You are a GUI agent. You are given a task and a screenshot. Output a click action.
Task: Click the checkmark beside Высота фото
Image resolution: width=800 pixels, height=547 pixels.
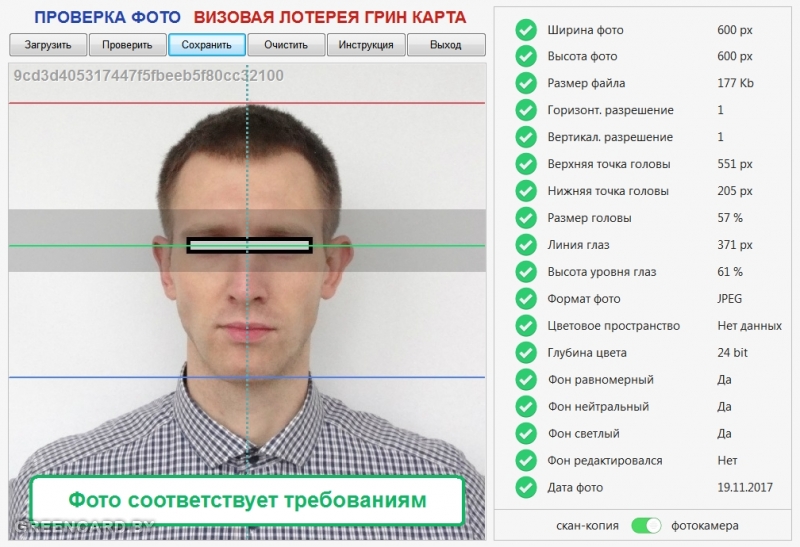tap(526, 56)
